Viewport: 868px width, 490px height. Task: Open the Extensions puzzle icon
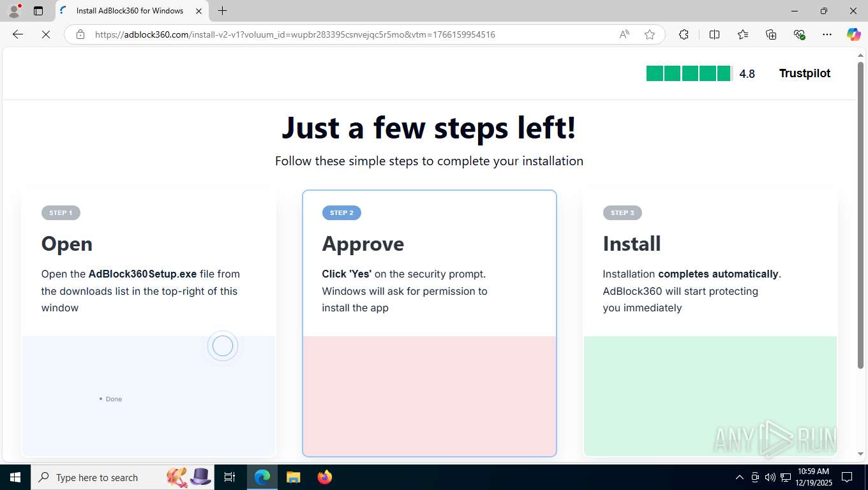pyautogui.click(x=684, y=34)
